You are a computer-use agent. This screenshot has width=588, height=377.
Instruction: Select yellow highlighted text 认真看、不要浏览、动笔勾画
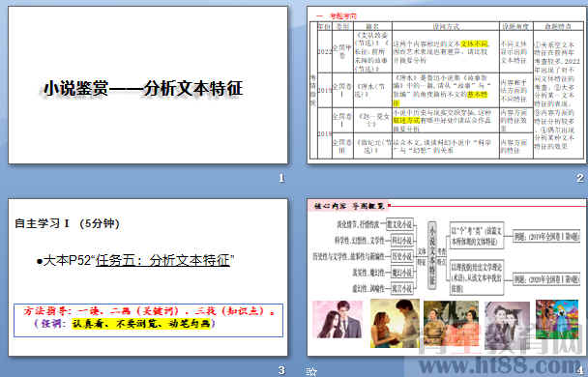[142, 324]
